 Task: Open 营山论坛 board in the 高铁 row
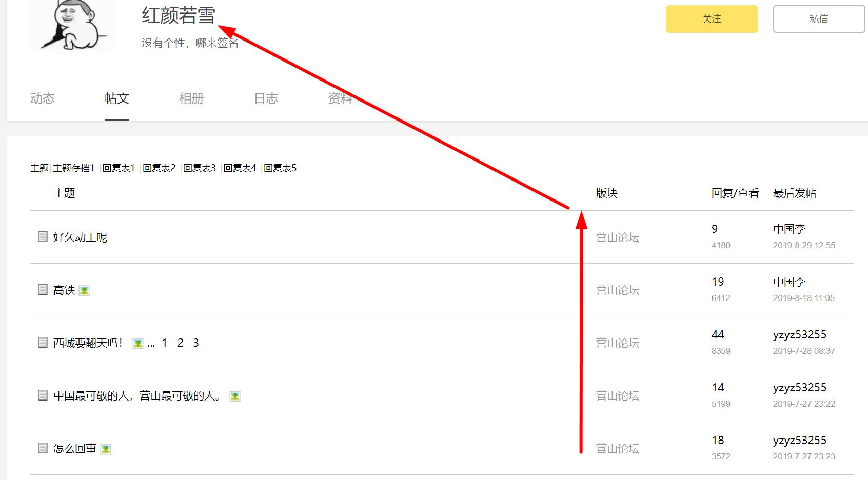click(x=617, y=290)
